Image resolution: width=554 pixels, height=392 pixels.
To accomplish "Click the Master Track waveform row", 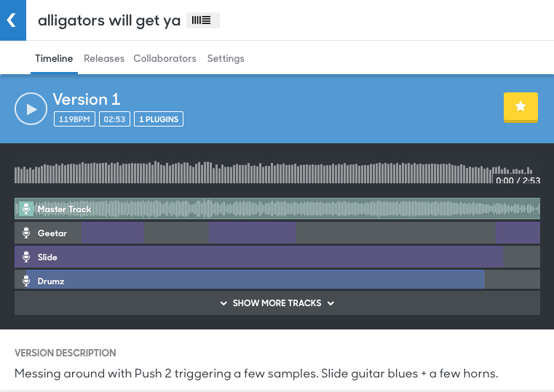I will (x=277, y=209).
